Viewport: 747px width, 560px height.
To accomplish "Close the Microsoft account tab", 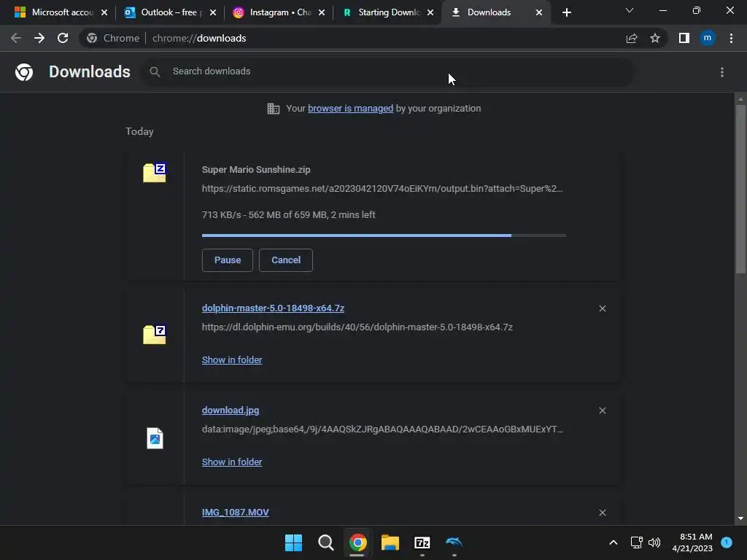I will 104,13.
